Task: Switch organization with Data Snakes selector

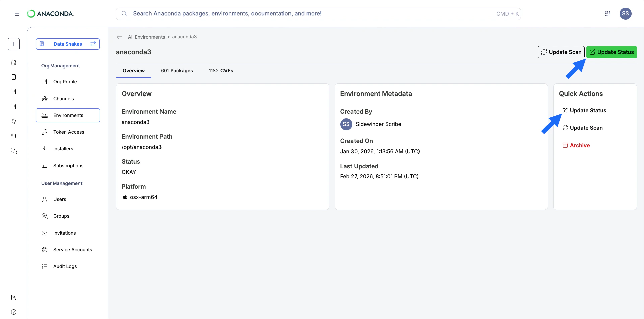Action: tap(68, 44)
